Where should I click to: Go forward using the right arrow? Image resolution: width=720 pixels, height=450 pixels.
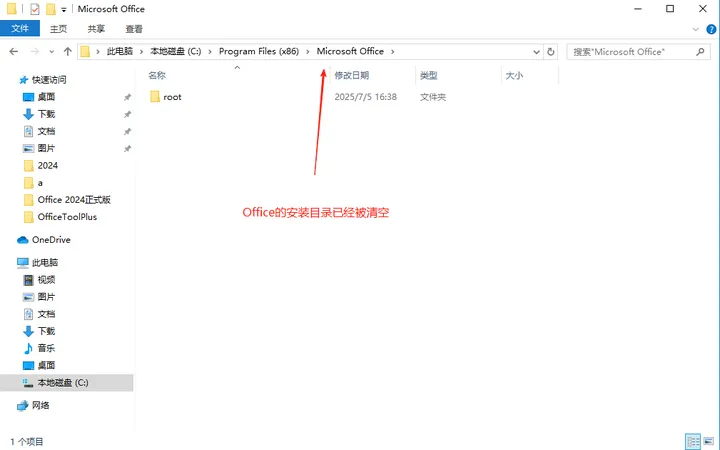[x=34, y=51]
